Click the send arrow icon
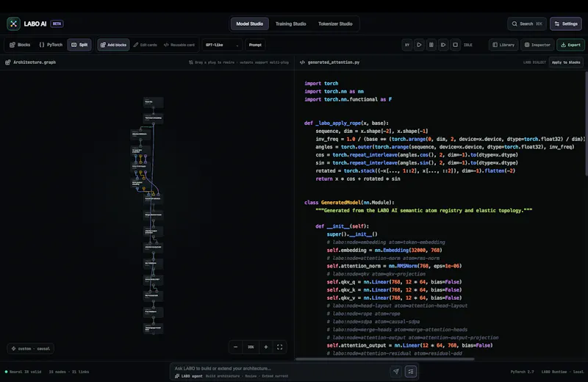 click(396, 372)
